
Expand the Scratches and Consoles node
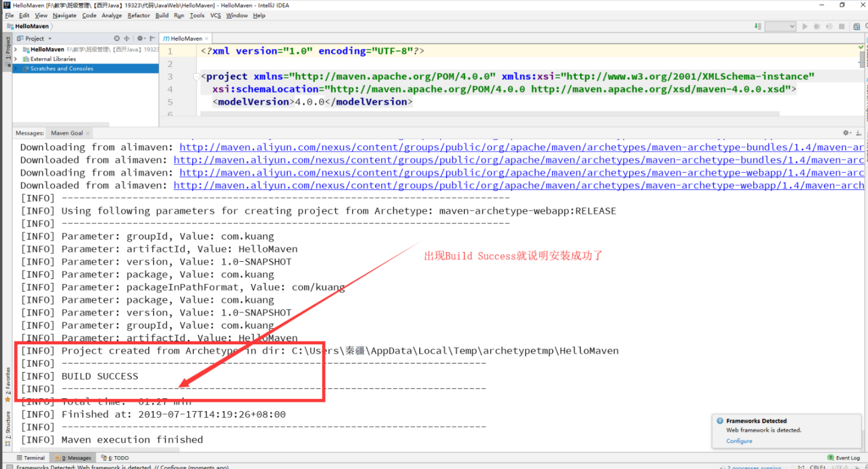click(16, 69)
